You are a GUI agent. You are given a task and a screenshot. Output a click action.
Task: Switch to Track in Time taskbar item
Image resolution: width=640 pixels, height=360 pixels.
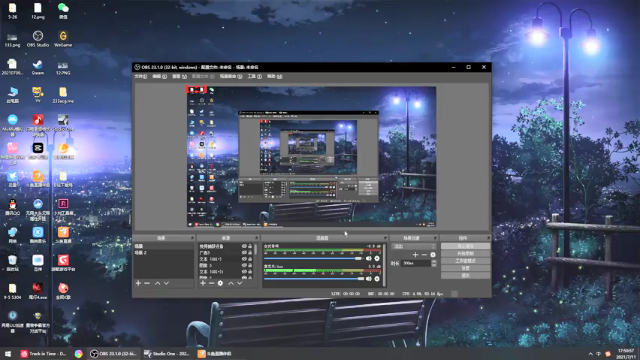[44, 353]
